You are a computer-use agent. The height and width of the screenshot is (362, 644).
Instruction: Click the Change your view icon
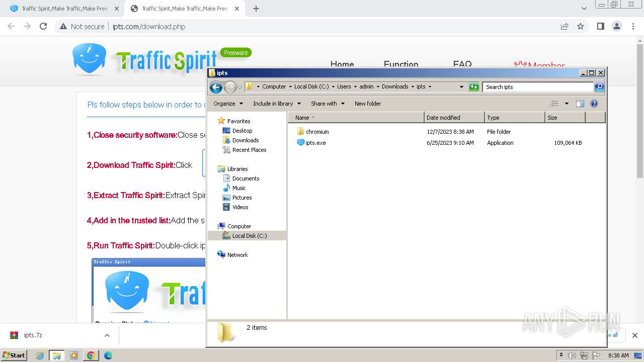pyautogui.click(x=554, y=104)
